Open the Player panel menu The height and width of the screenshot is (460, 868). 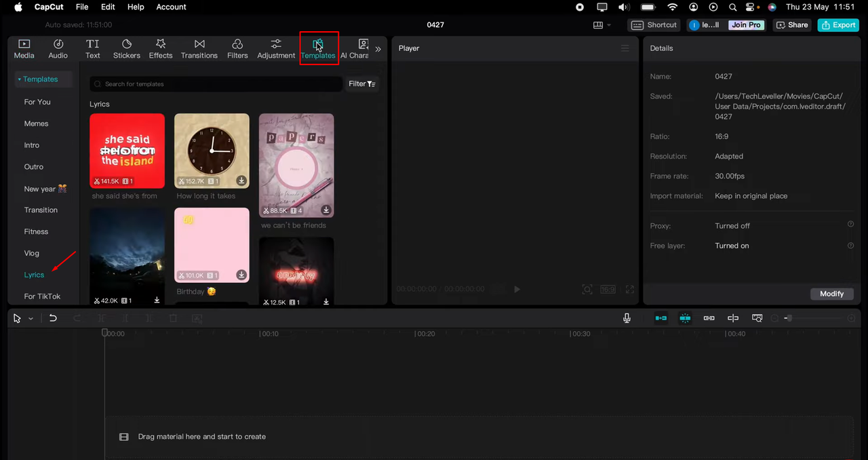[x=625, y=48]
